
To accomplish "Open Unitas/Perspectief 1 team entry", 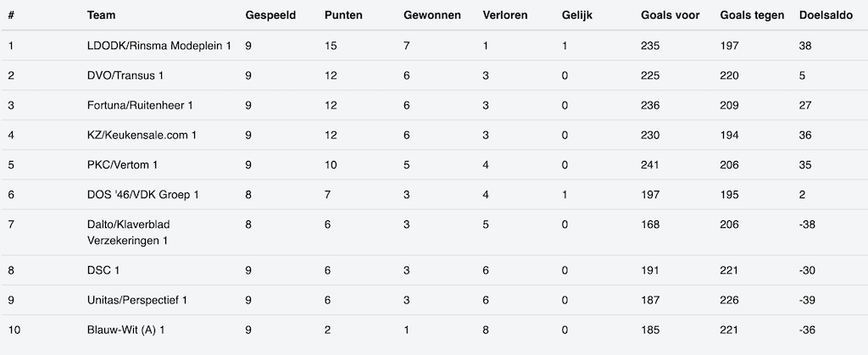I will tap(137, 300).
